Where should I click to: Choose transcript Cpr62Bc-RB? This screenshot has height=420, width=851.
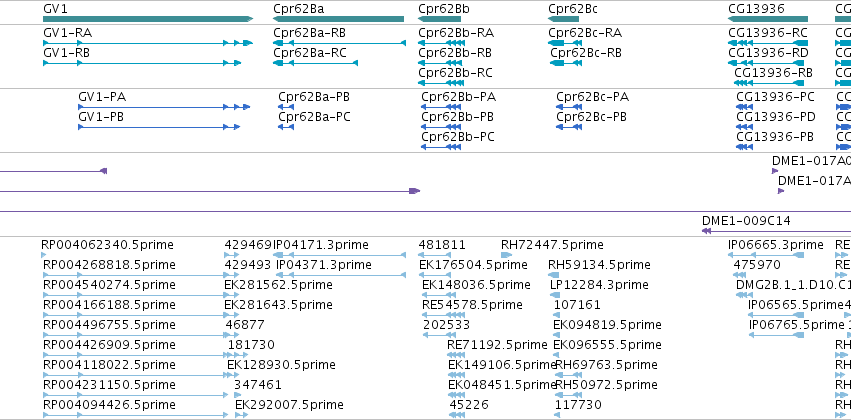pos(586,53)
